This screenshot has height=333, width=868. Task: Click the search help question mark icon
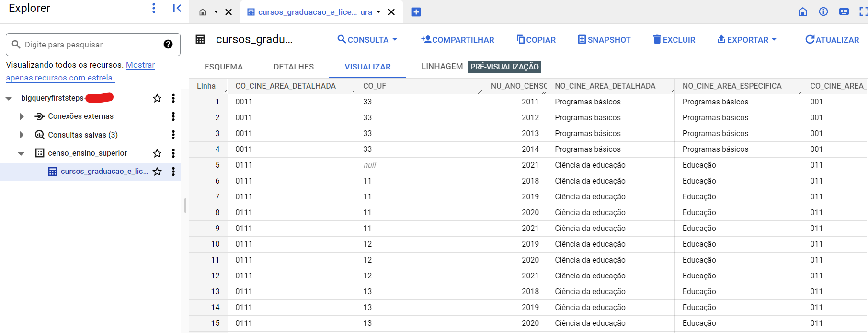coord(168,44)
